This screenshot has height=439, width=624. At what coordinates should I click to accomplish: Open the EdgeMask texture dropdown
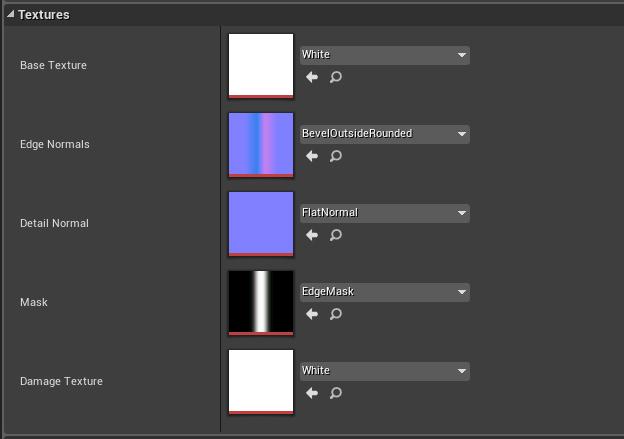point(384,292)
